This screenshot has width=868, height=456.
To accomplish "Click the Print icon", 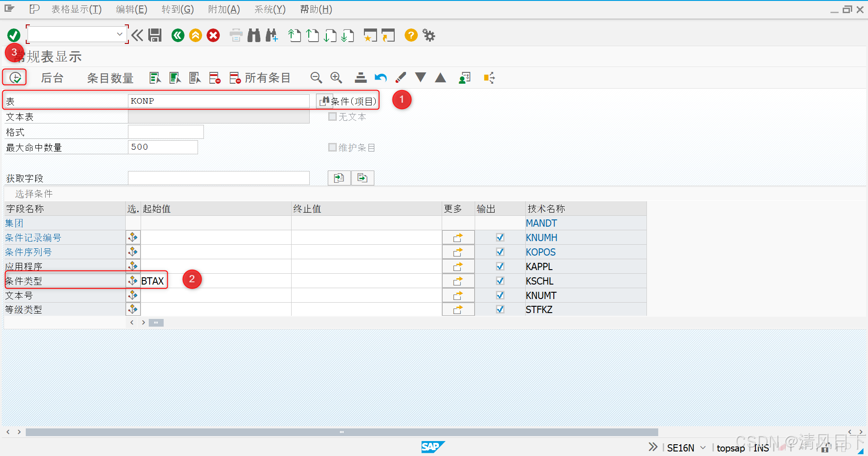I will [236, 35].
